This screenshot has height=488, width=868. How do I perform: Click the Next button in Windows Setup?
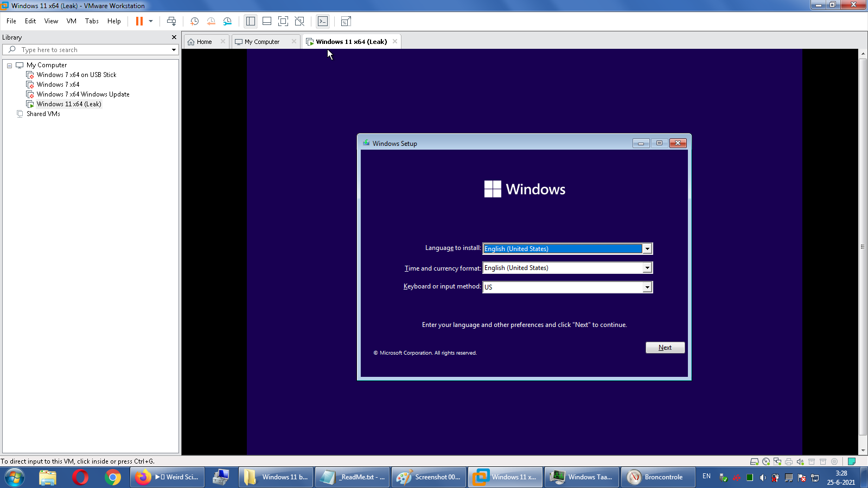[x=665, y=348]
